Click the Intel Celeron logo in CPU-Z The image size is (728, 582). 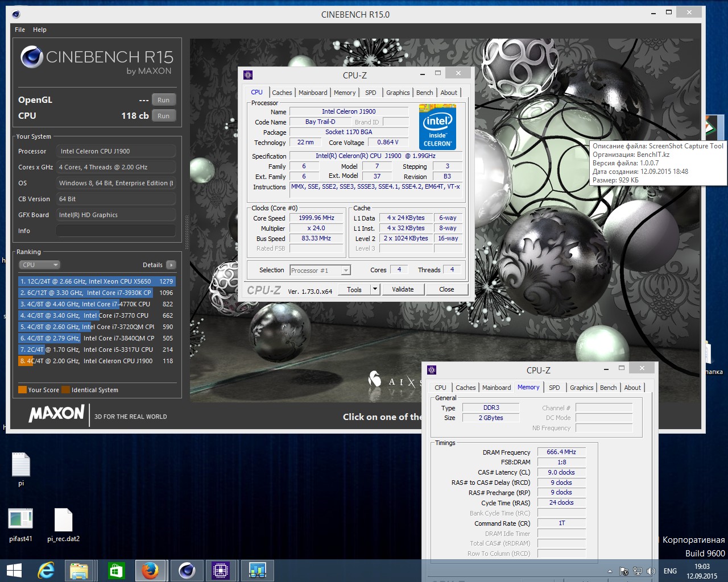[437, 127]
